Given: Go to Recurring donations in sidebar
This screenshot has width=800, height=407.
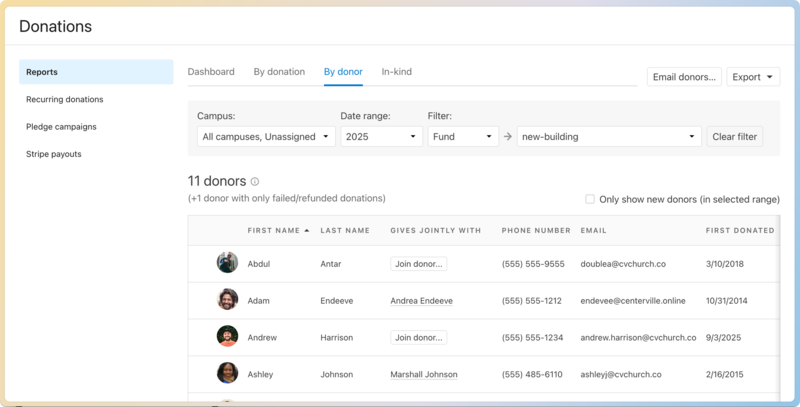Looking at the screenshot, I should (65, 100).
